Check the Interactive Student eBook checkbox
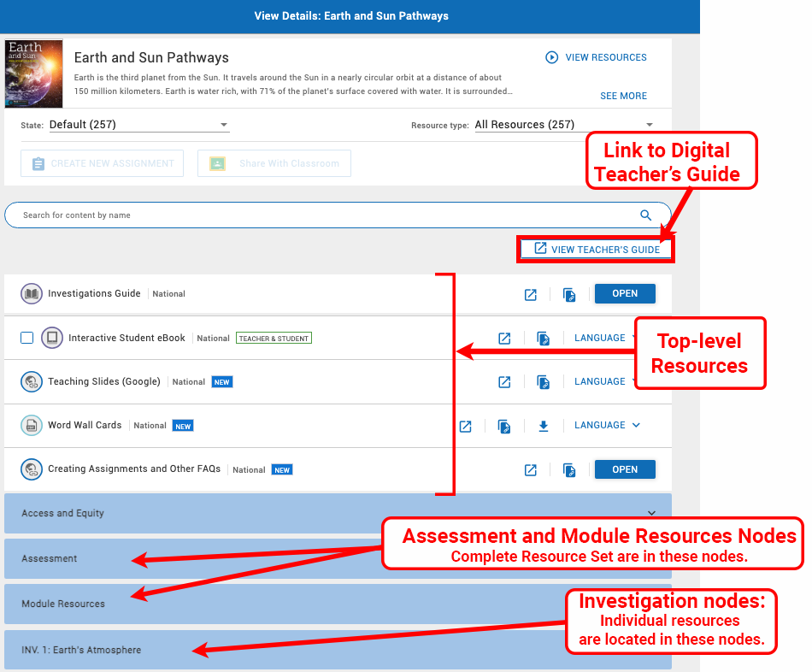The width and height of the screenshot is (812, 672). pyautogui.click(x=27, y=338)
